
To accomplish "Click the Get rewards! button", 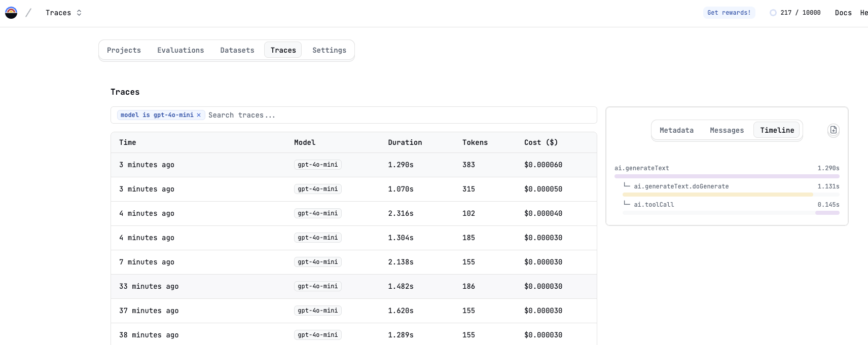I will click(x=729, y=13).
